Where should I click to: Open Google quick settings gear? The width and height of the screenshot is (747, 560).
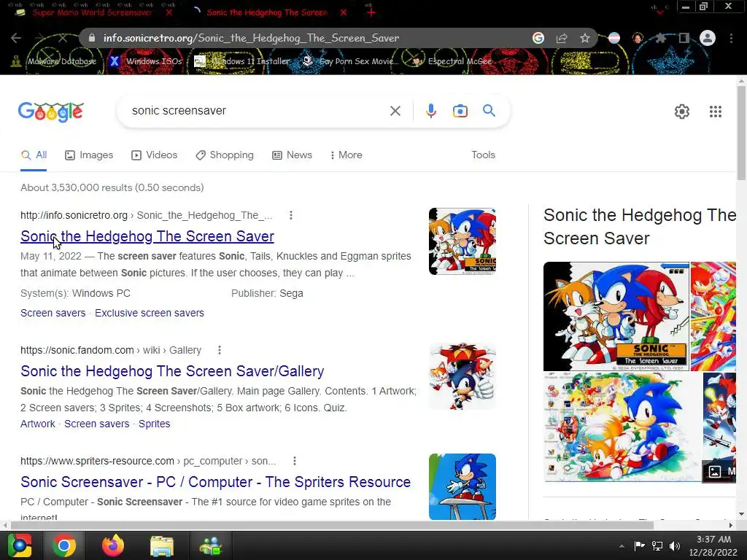pos(682,112)
